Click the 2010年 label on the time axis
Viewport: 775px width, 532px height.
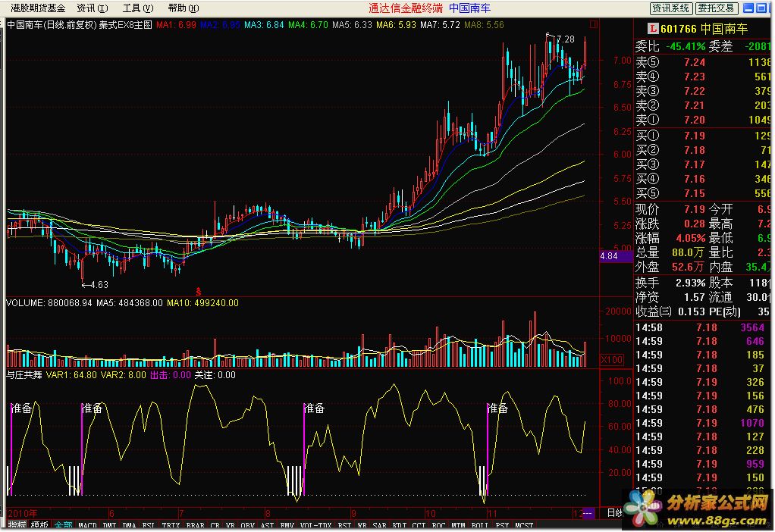pos(23,513)
